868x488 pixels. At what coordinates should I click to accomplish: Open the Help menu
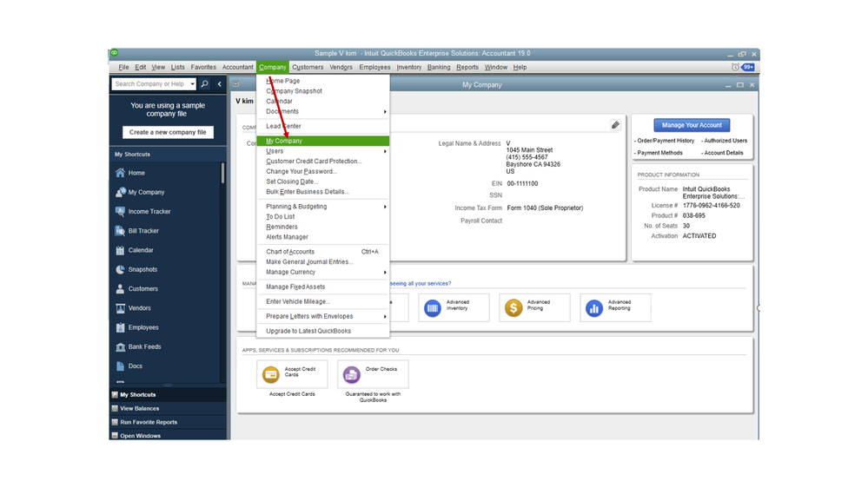pos(520,67)
